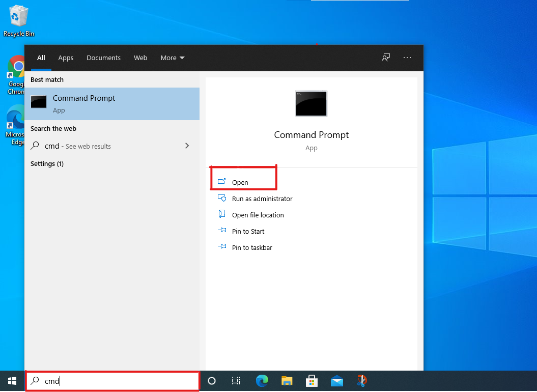Image resolution: width=537 pixels, height=392 pixels.
Task: Open Command Prompt from the right panel
Action: tap(240, 182)
